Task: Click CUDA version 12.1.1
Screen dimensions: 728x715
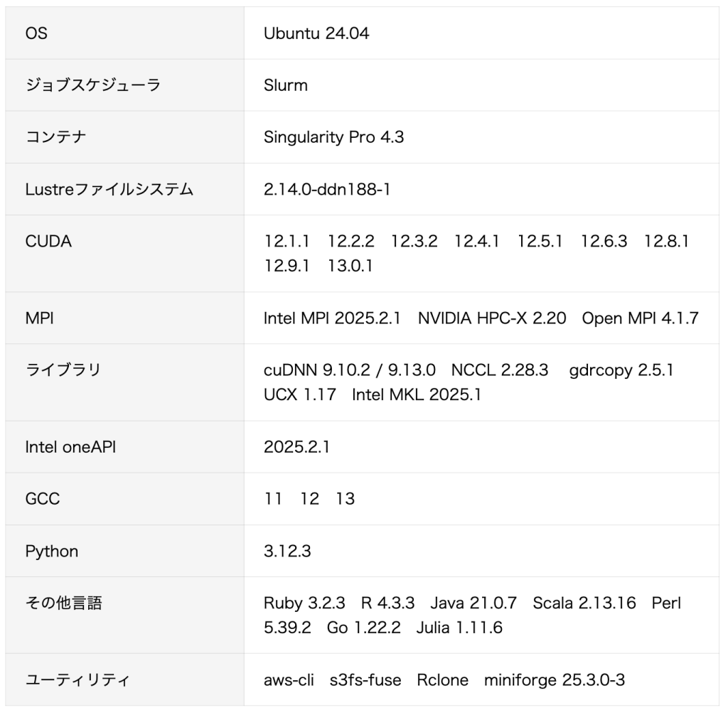Action: pyautogui.click(x=287, y=242)
